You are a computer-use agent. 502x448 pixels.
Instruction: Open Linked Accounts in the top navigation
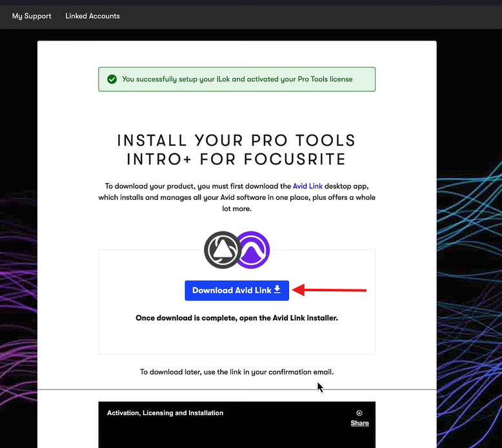tap(92, 16)
